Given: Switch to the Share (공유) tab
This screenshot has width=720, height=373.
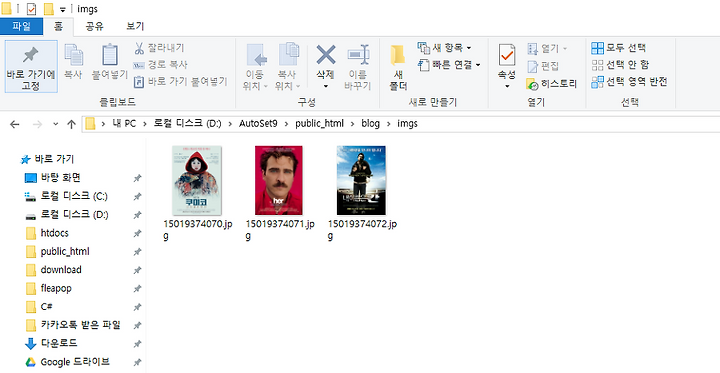Looking at the screenshot, I should coord(94,26).
